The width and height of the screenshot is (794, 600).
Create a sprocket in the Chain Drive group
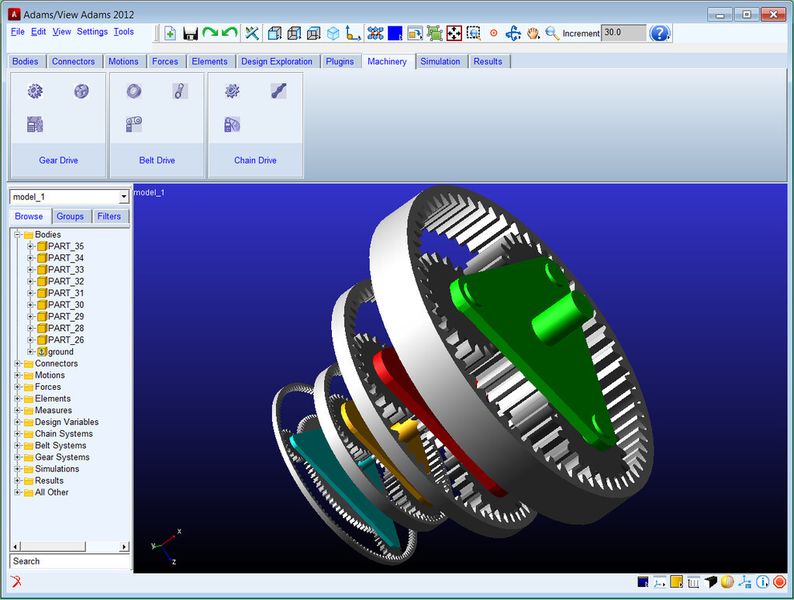[232, 91]
